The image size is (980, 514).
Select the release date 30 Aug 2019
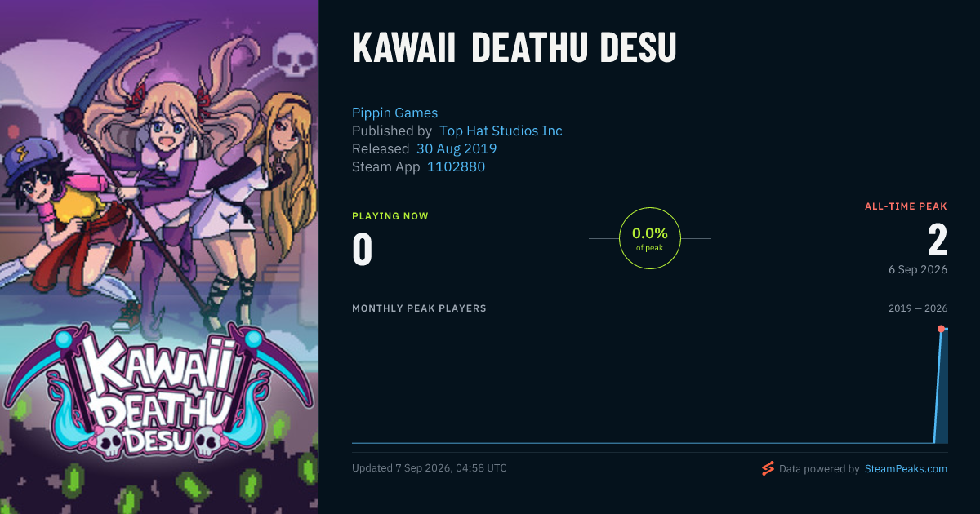[457, 148]
